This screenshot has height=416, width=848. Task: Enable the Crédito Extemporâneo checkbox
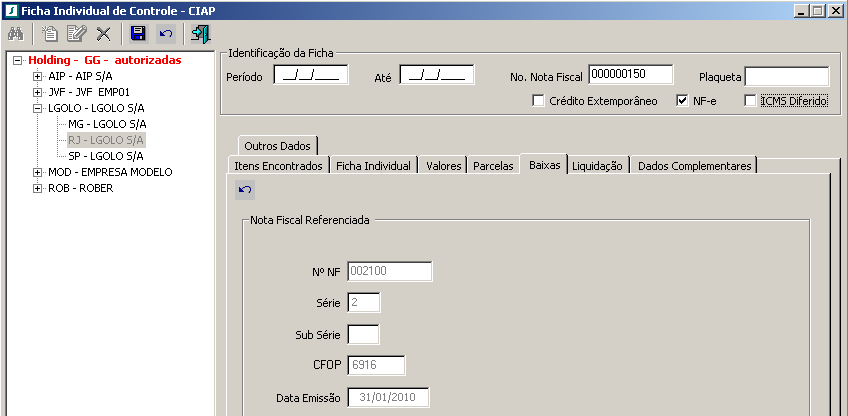coord(539,101)
